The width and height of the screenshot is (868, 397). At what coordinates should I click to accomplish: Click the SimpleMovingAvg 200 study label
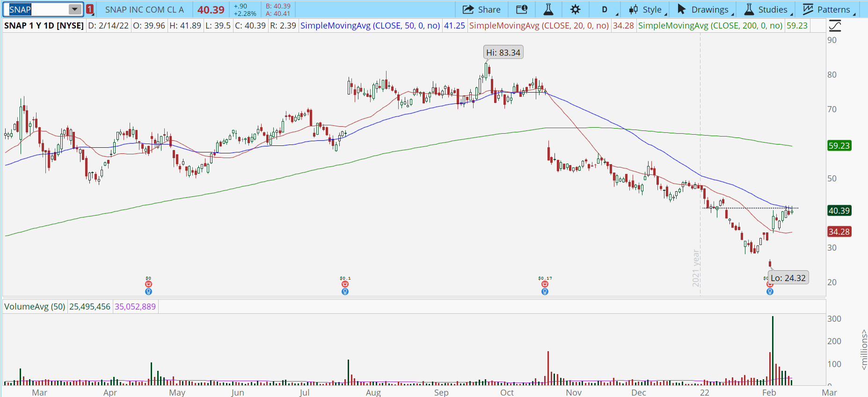[710, 25]
